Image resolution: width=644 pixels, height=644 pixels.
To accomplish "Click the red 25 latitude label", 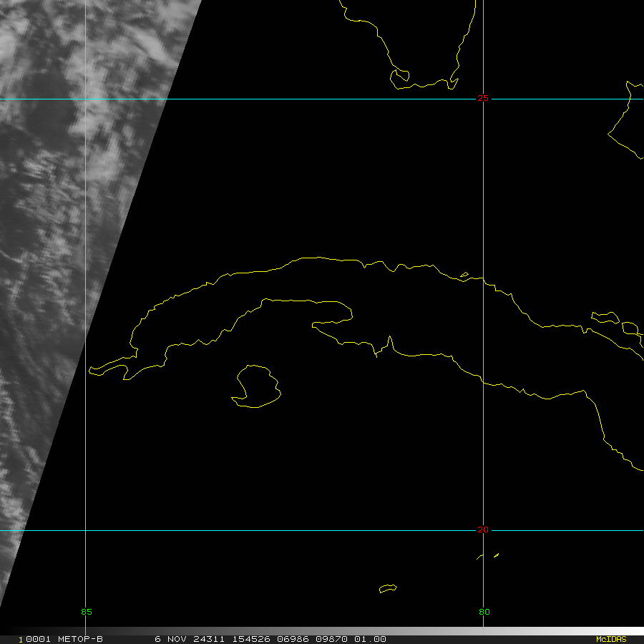I will tap(484, 98).
